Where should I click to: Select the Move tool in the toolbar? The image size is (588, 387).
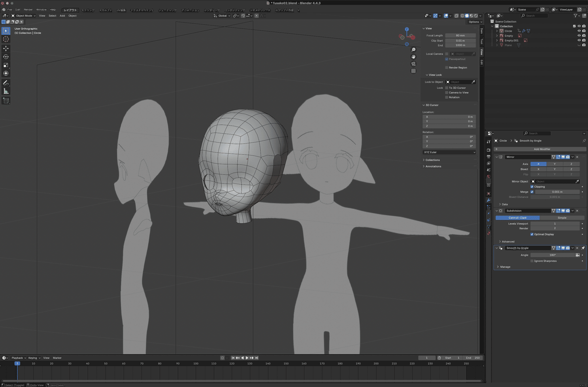pos(6,49)
